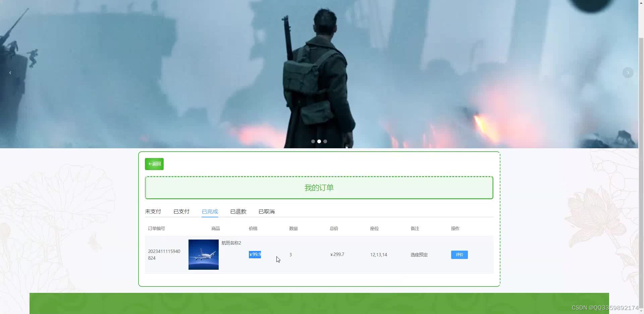Click the 订单编号 column header
Image resolution: width=644 pixels, height=314 pixels.
(157, 228)
